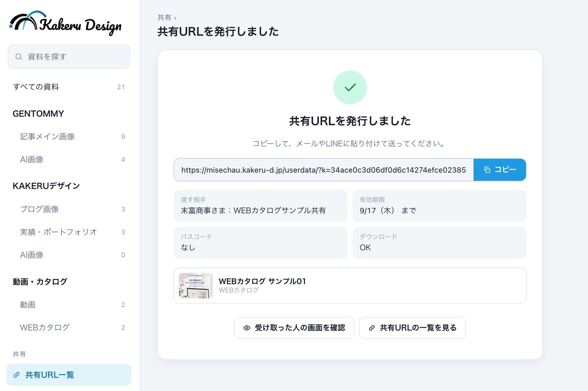Focus the 資料を探す search field

coord(69,57)
